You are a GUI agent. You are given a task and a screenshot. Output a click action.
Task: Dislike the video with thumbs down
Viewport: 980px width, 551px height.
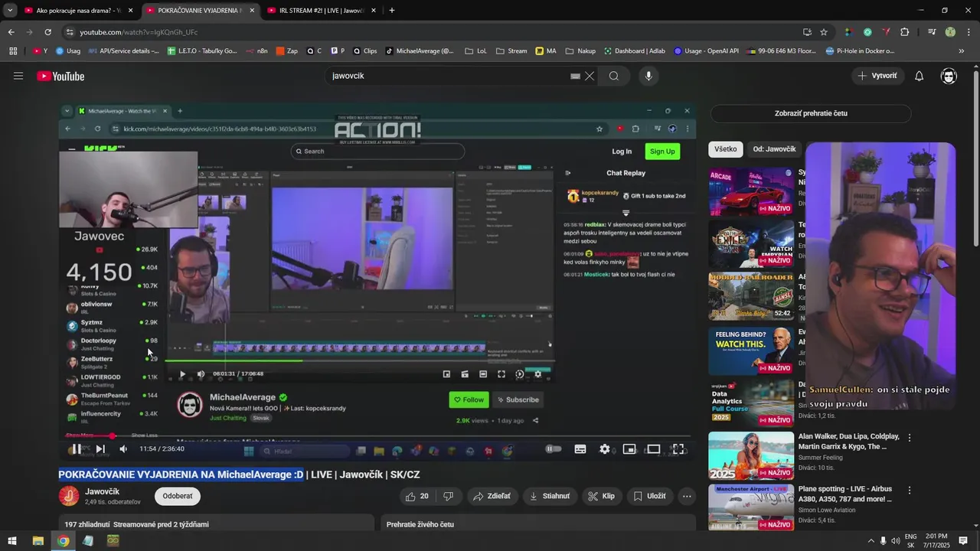coord(449,496)
